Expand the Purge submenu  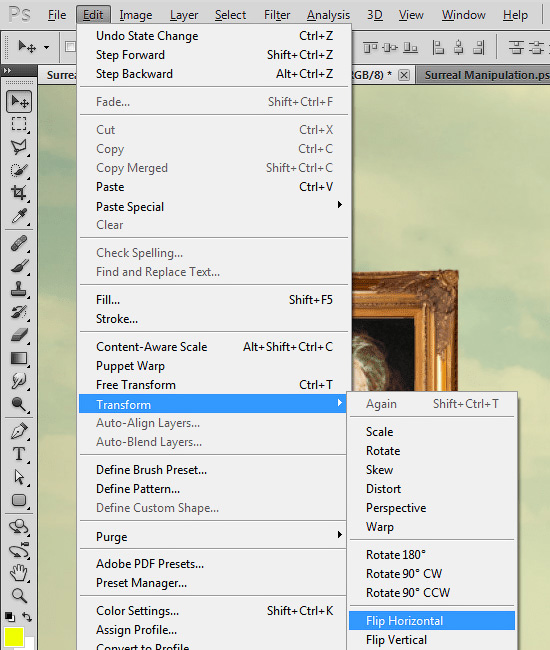click(x=339, y=534)
